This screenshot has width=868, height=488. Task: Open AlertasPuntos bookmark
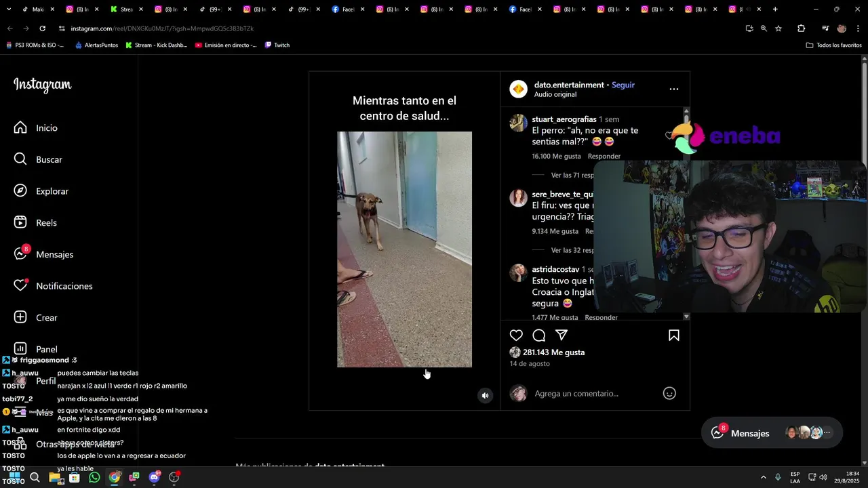point(96,45)
